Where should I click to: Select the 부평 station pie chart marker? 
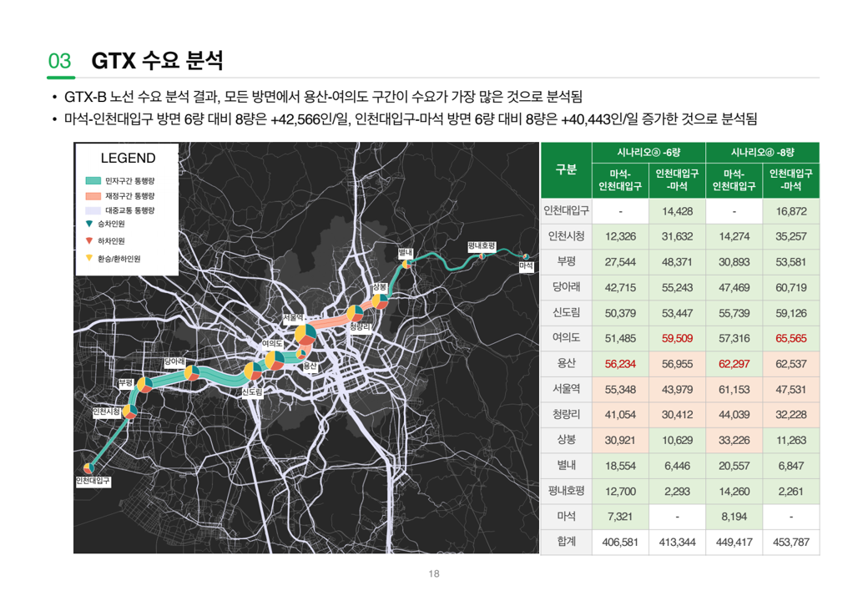point(145,385)
